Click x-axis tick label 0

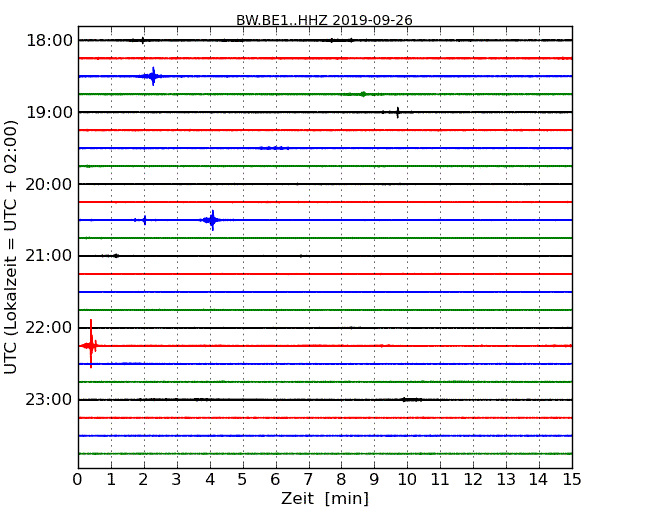pyautogui.click(x=78, y=480)
